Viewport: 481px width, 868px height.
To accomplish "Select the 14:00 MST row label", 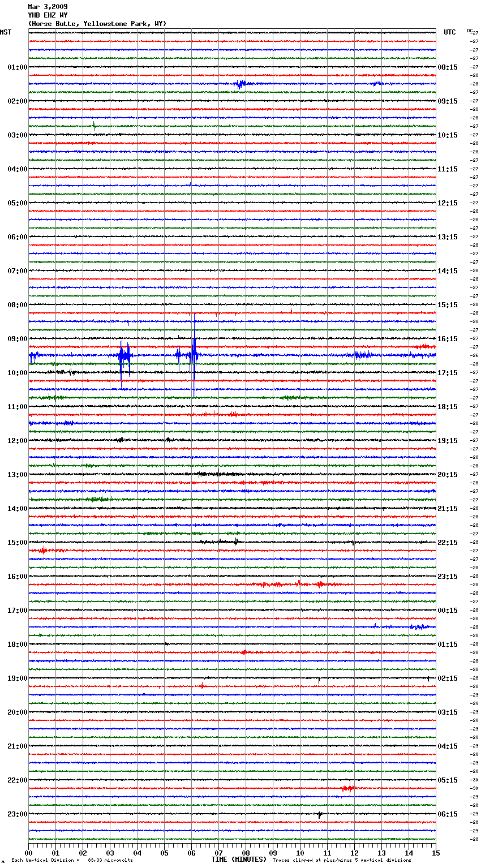I will click(x=18, y=509).
